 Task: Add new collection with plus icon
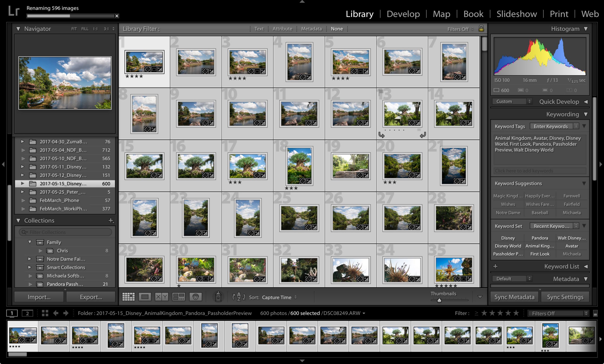[111, 220]
